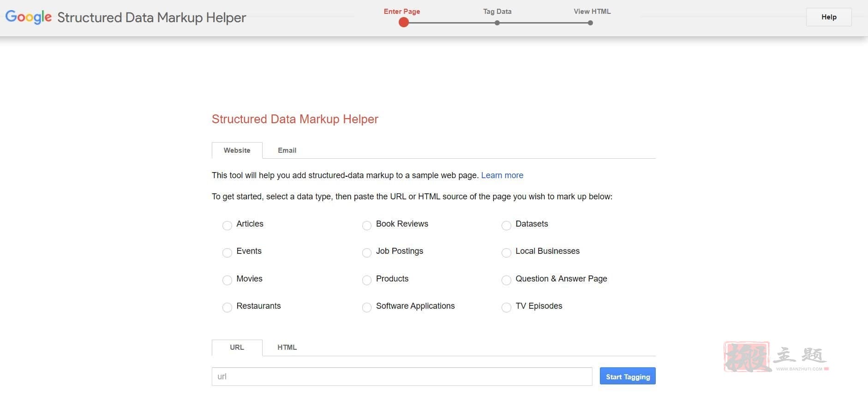
Task: Choose the Software Applications data type
Action: (367, 307)
